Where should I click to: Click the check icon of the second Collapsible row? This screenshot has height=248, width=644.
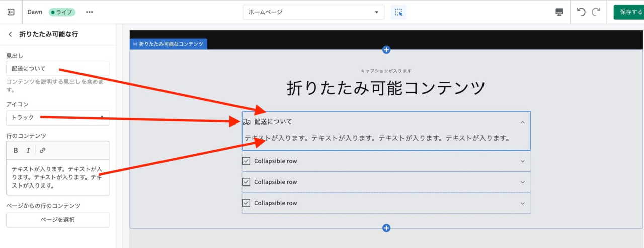[x=246, y=182]
